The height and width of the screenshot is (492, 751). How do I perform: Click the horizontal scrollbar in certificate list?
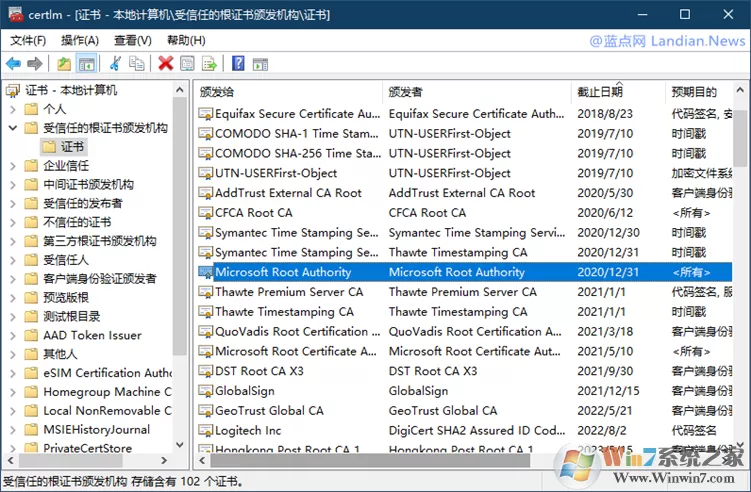click(x=370, y=460)
